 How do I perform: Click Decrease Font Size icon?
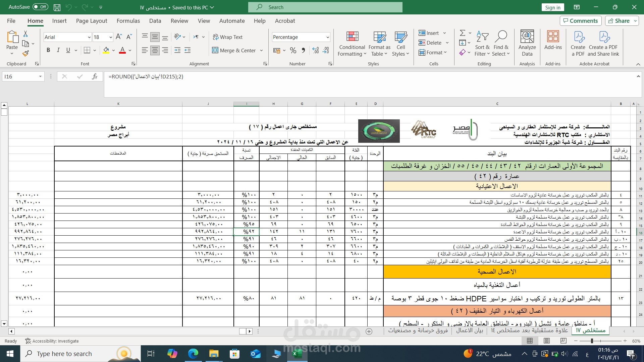[129, 37]
